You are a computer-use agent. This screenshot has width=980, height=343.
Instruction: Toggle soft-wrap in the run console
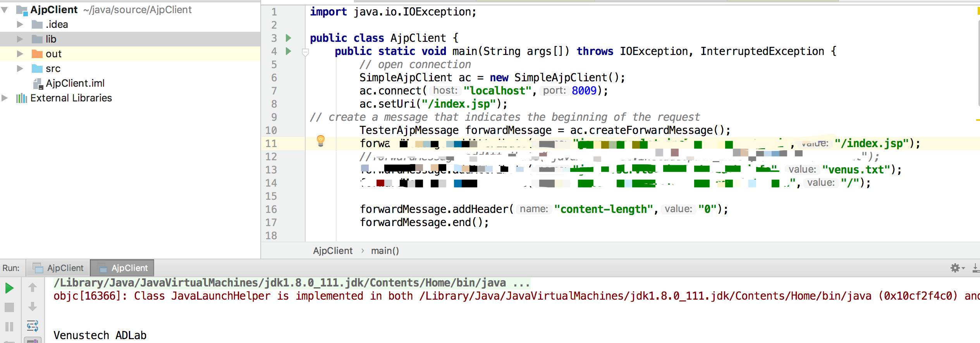[x=33, y=326]
